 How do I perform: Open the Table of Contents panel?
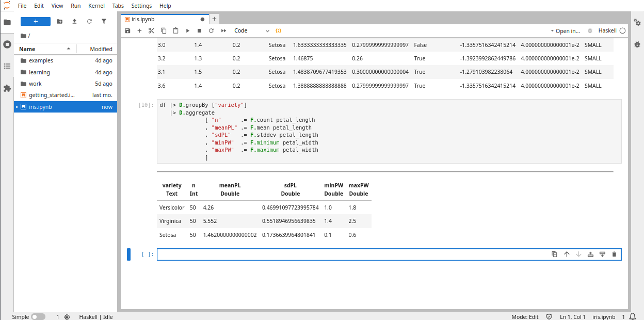tap(7, 66)
